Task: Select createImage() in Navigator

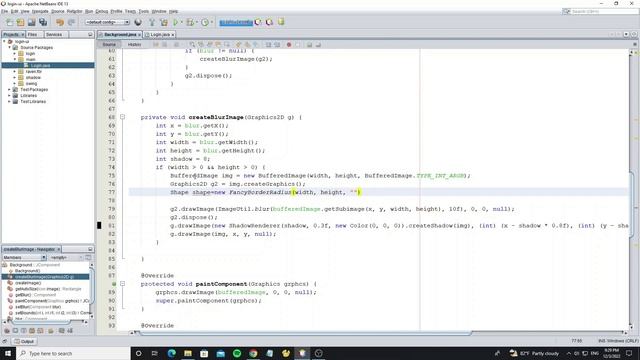Action: 28,283
